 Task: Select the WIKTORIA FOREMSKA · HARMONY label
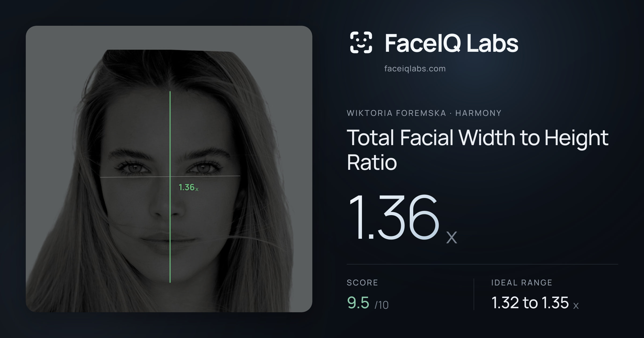point(424,113)
